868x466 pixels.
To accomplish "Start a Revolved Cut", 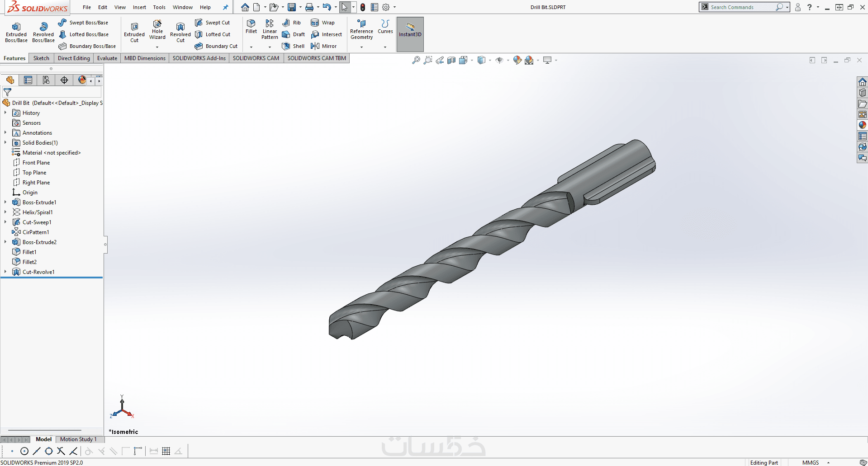I will coord(180,33).
